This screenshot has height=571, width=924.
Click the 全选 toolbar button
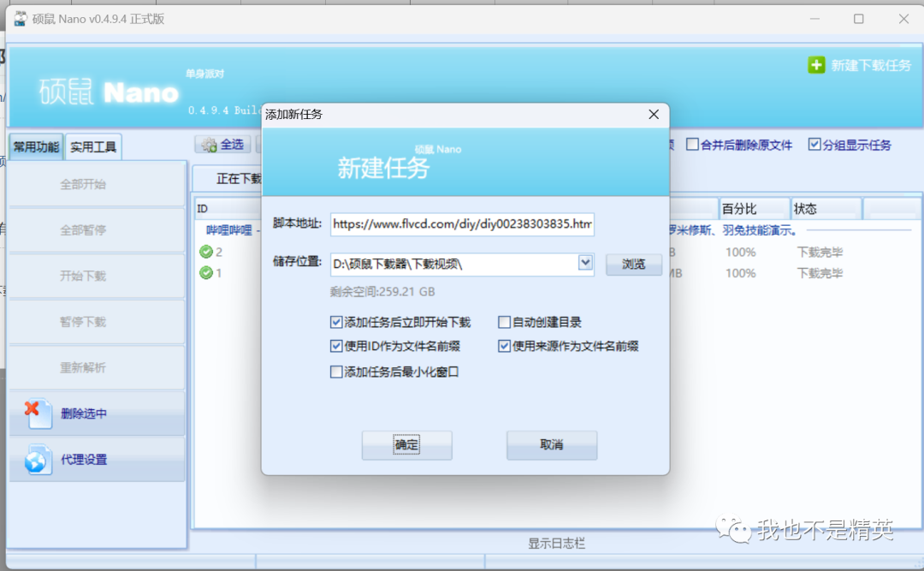pos(222,145)
